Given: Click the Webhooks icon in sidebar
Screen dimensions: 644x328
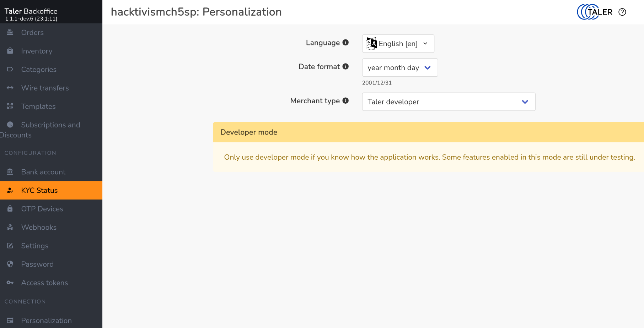Looking at the screenshot, I should [x=10, y=227].
